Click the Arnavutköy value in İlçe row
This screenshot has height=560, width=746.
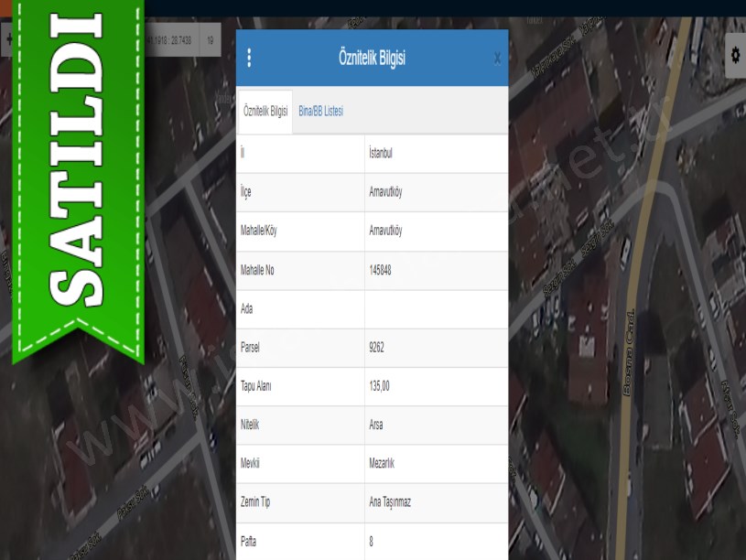coord(385,192)
